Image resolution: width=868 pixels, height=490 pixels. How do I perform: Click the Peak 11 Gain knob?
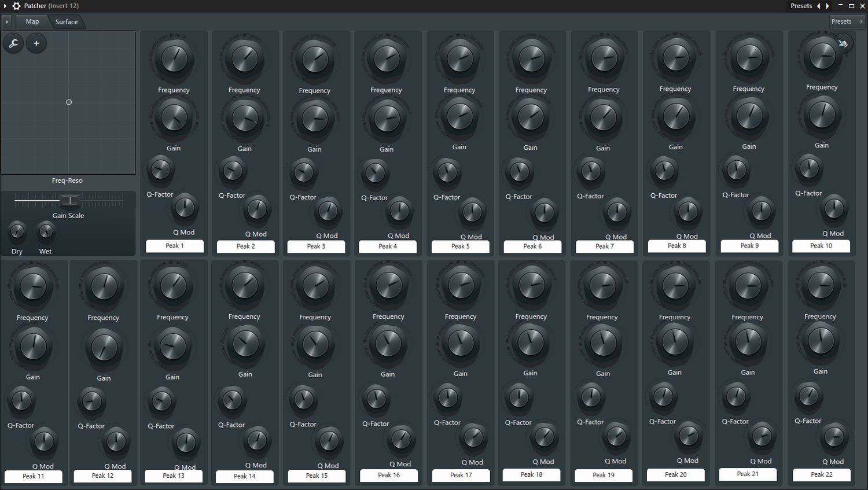tap(33, 346)
